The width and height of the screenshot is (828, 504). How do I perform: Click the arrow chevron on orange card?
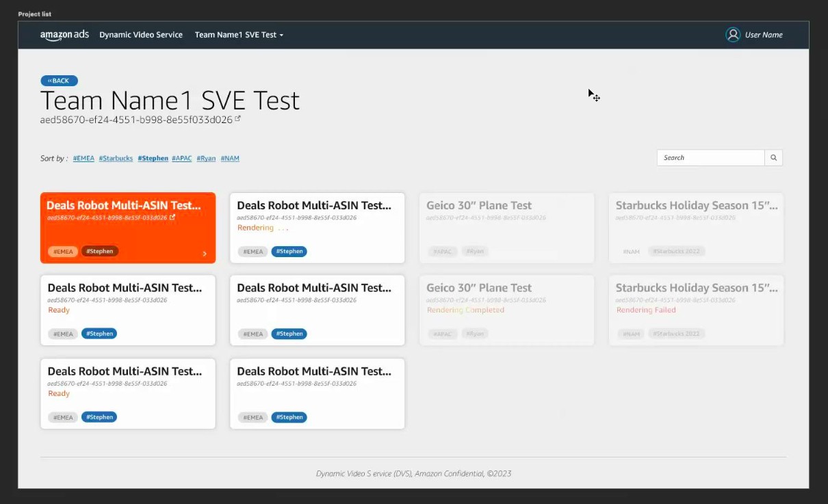coord(205,254)
